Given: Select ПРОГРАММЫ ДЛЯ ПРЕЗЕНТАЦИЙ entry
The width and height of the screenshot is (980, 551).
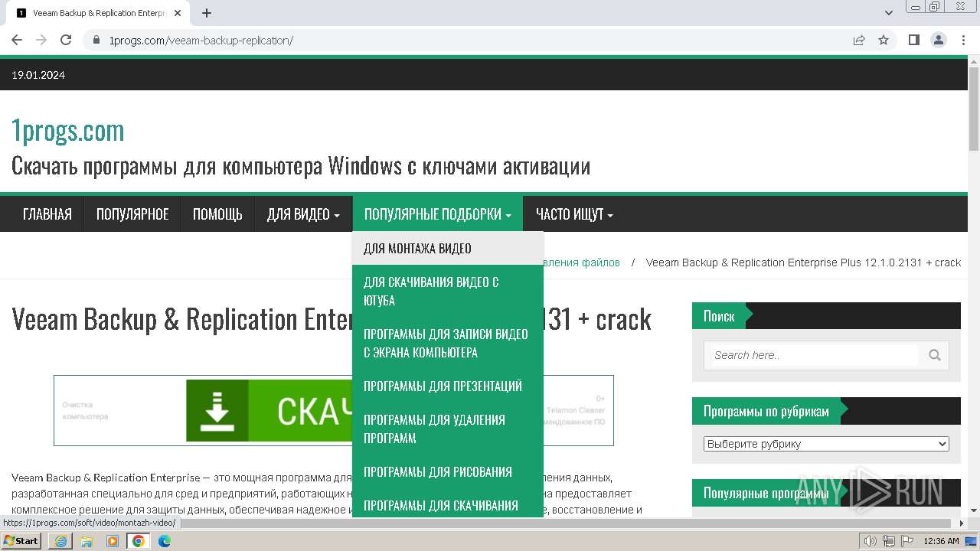Looking at the screenshot, I should click(448, 386).
